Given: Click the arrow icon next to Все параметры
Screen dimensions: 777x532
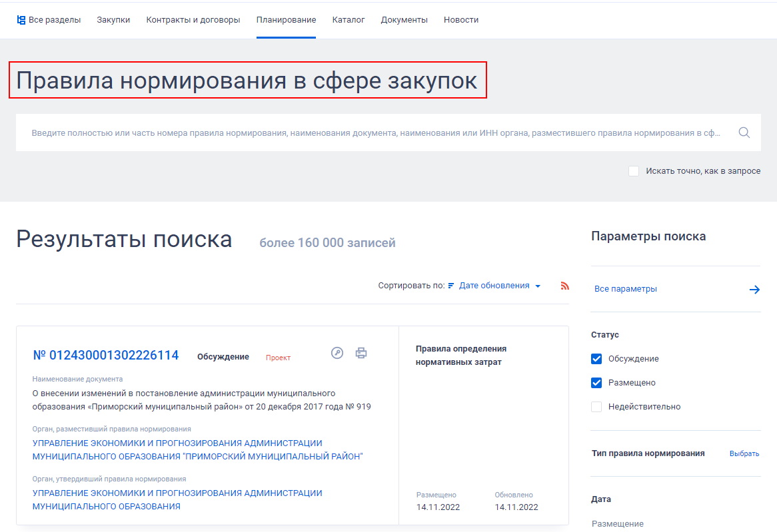Looking at the screenshot, I should tap(755, 289).
